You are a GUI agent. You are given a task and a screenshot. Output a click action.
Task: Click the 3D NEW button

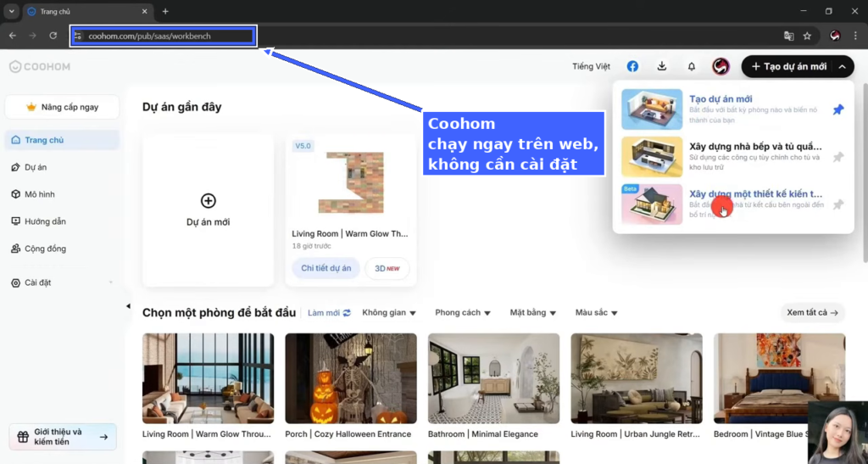(x=387, y=269)
